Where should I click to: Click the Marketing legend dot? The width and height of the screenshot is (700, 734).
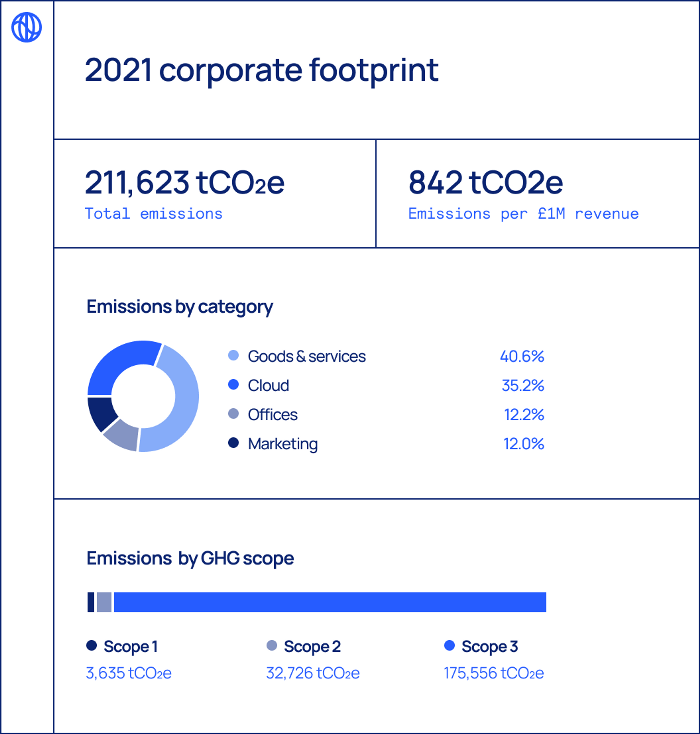point(233,443)
